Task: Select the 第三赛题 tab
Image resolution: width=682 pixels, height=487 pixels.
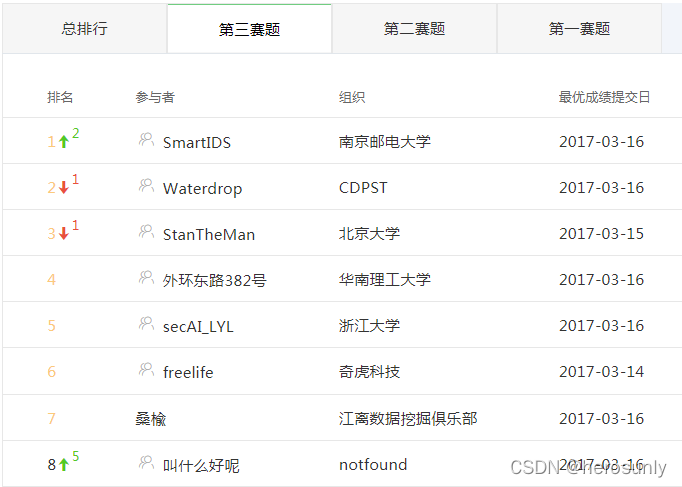Action: coord(249,29)
